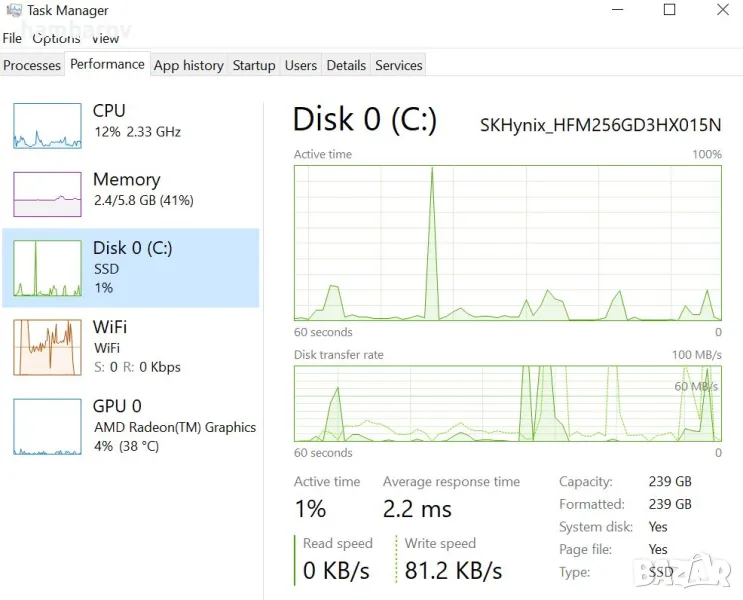This screenshot has height=600, width=743.
Task: Select the Memory usage mini graph
Action: 47,194
